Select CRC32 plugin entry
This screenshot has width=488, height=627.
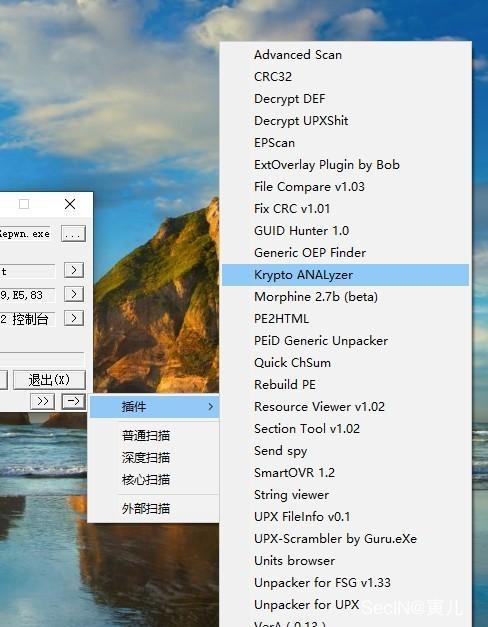(345, 77)
